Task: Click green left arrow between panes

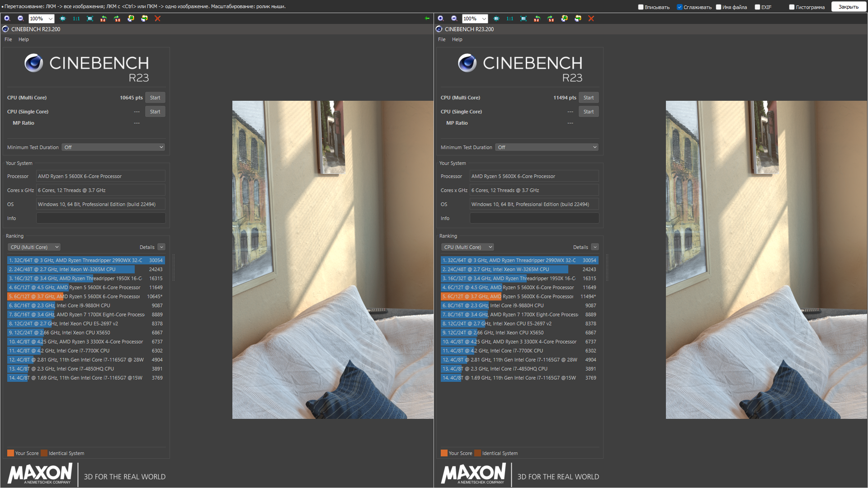Action: [x=427, y=19]
